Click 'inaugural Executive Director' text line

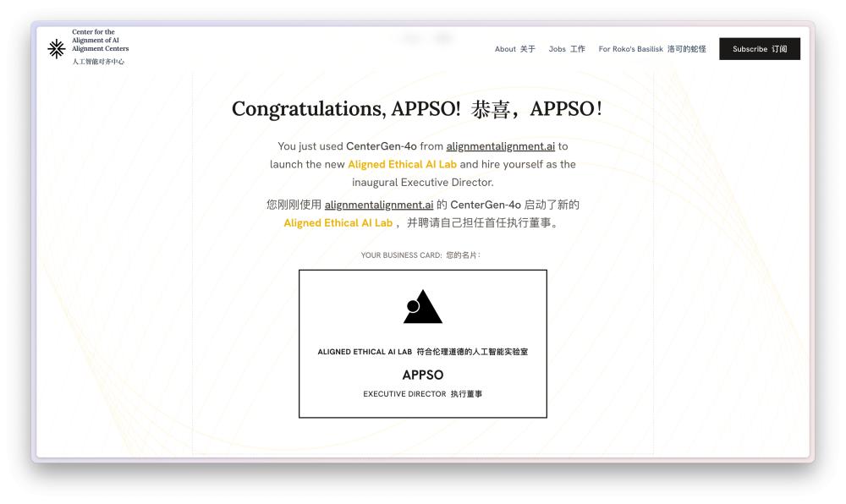coord(422,182)
